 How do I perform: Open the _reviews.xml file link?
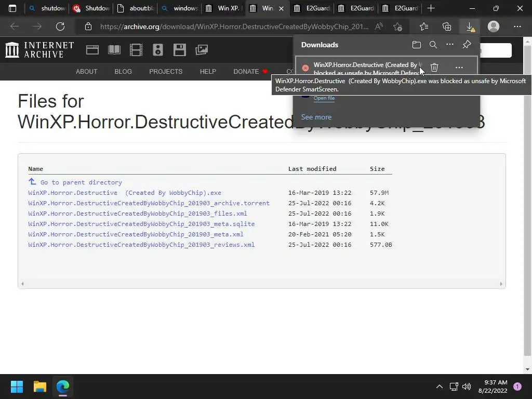pos(141,245)
